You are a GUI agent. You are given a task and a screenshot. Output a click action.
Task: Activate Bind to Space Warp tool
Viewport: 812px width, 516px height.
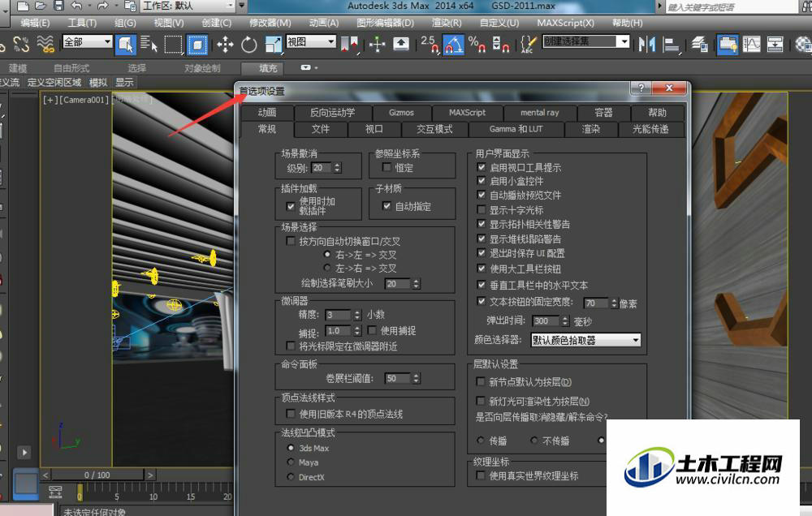click(45, 44)
